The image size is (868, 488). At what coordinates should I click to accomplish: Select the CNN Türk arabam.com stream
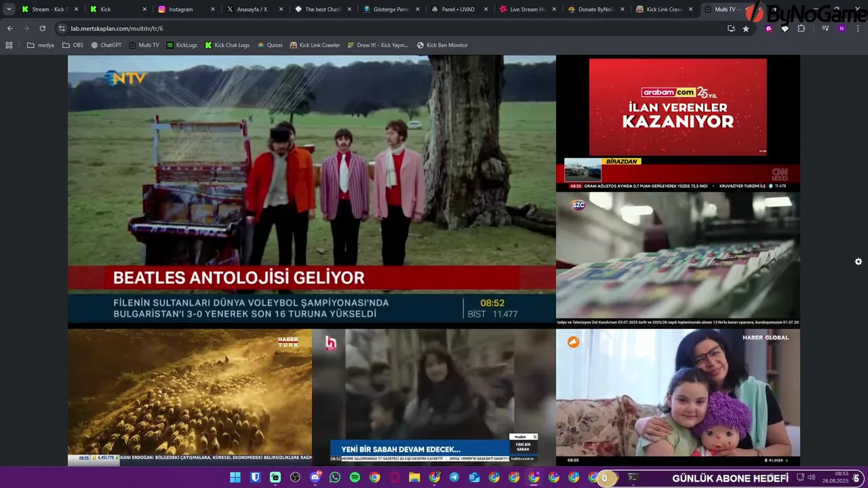coord(678,123)
